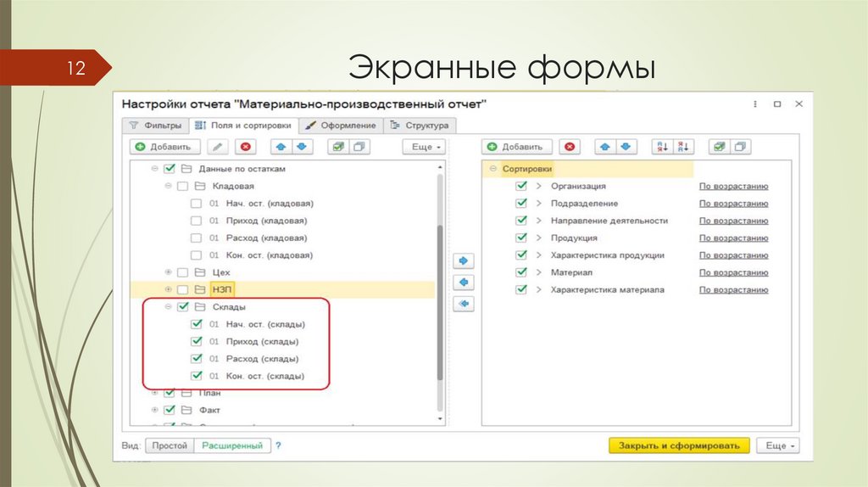This screenshot has height=487, width=868.
Task: Click the red delete icon in left fields toolbar
Action: click(x=246, y=147)
